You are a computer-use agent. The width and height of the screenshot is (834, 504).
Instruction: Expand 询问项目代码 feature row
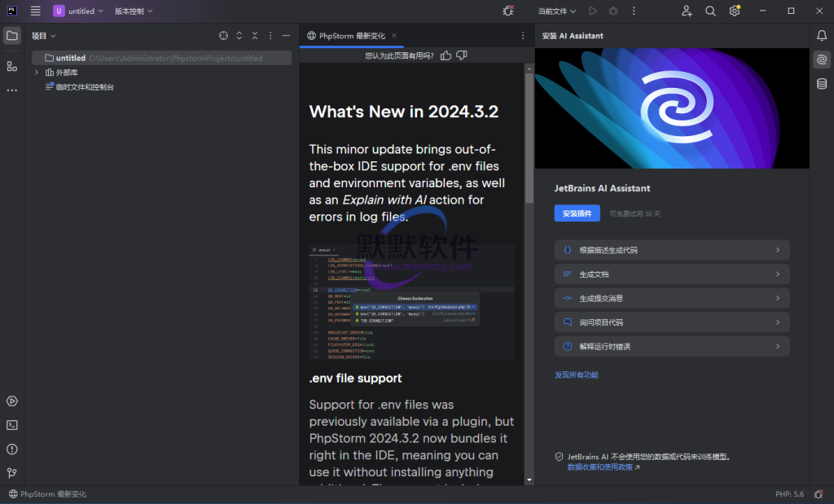click(x=672, y=322)
